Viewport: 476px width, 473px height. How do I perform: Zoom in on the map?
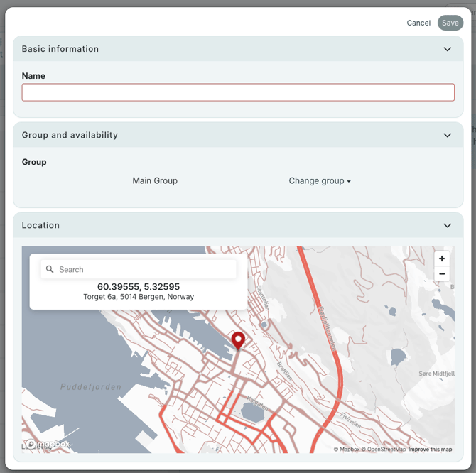[442, 259]
